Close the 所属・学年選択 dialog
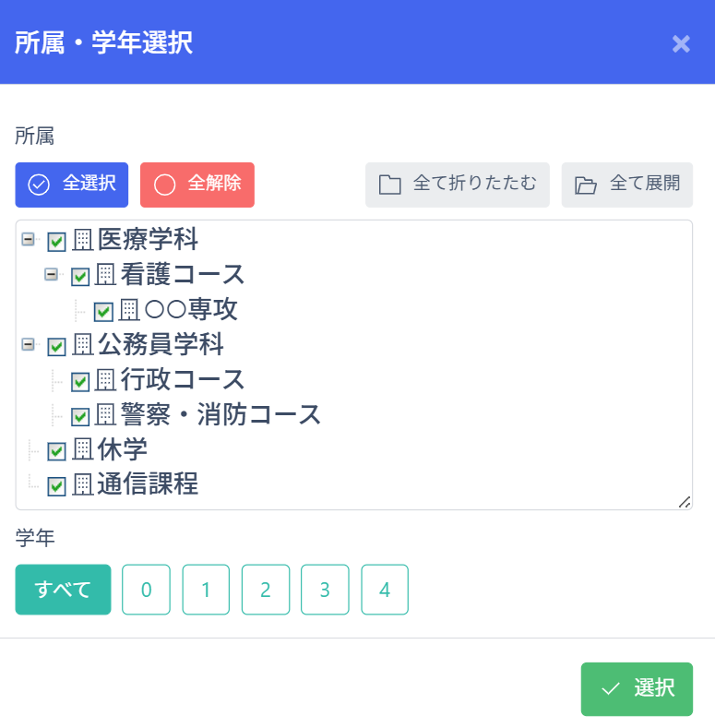715x728 pixels. pyautogui.click(x=681, y=43)
